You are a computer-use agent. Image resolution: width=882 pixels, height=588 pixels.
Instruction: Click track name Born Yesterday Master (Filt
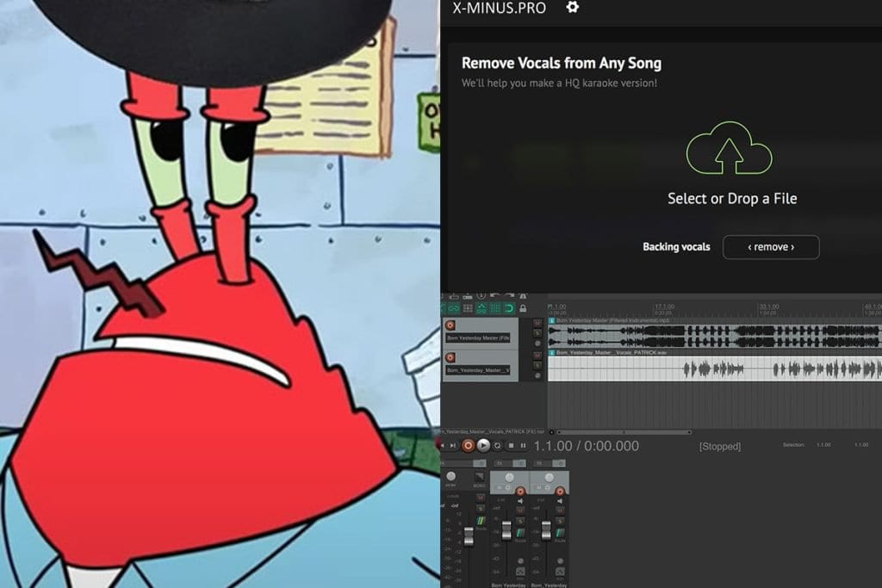pos(477,337)
